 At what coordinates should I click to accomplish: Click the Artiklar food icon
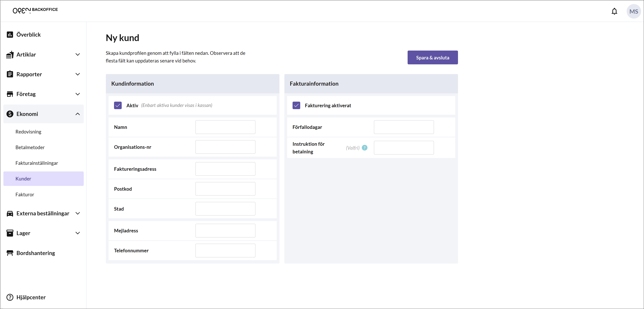[10, 54]
